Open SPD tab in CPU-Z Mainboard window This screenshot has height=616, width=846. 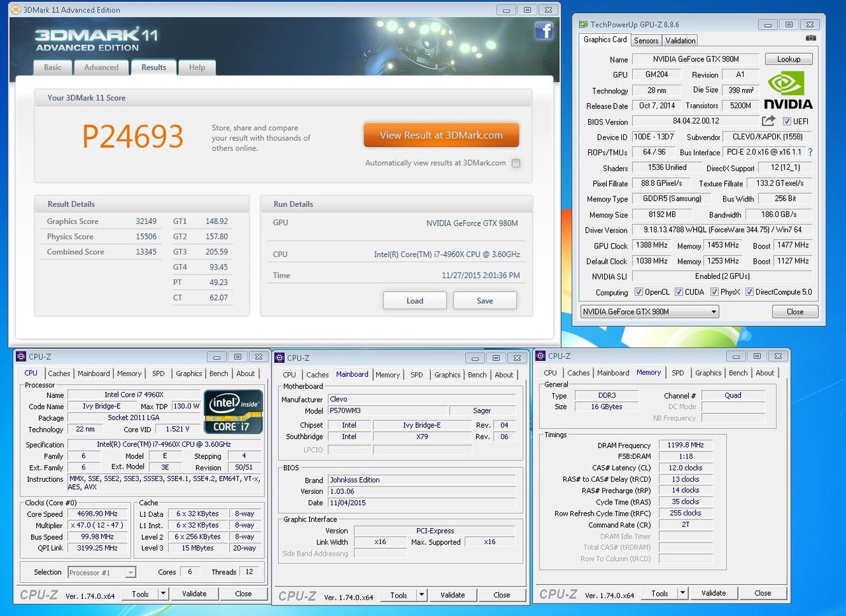pyautogui.click(x=416, y=375)
